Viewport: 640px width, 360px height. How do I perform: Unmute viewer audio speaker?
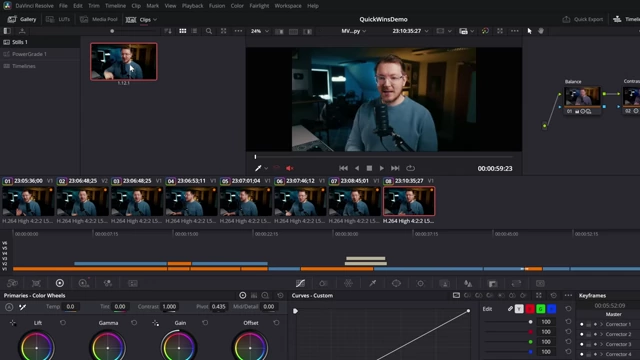tap(290, 168)
